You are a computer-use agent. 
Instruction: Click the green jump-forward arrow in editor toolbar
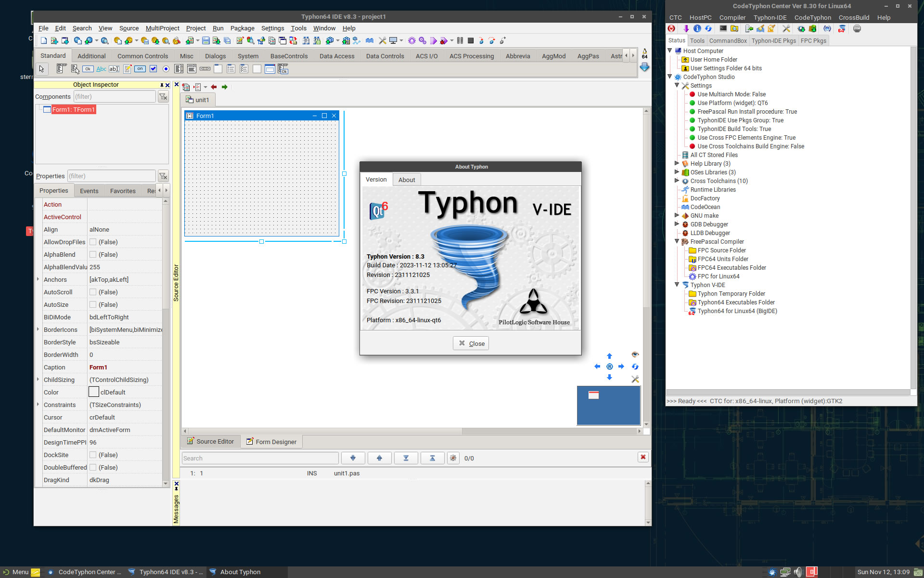(x=224, y=87)
